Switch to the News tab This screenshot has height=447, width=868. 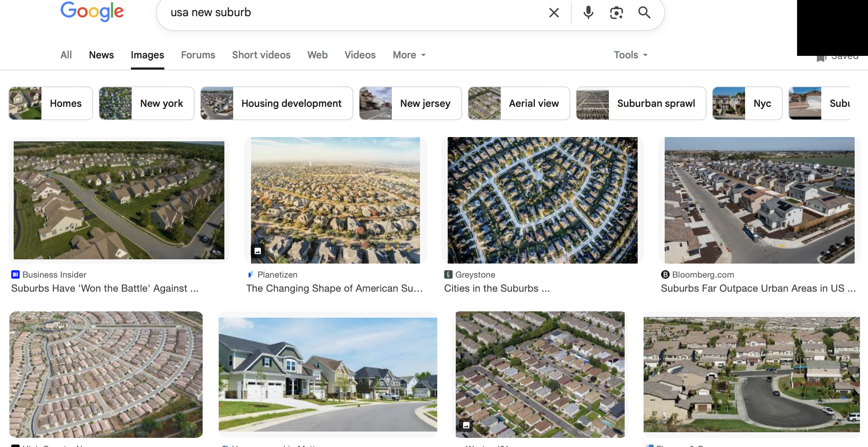pos(101,55)
